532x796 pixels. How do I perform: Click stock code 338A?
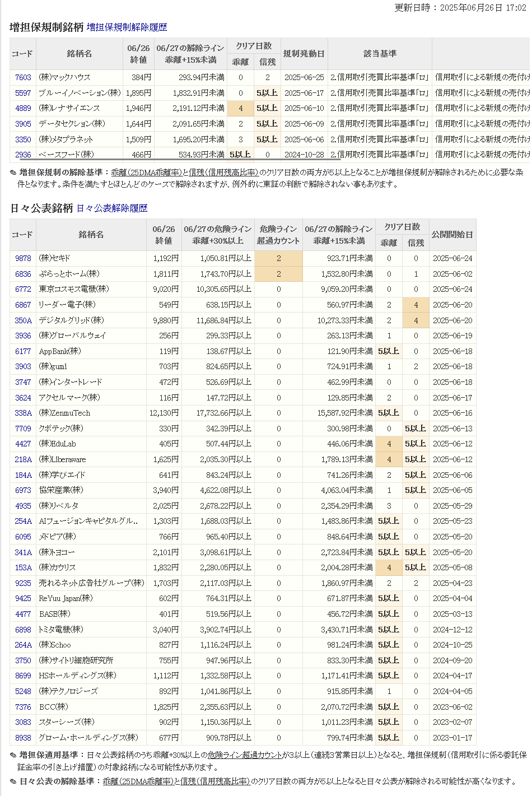[x=23, y=413]
